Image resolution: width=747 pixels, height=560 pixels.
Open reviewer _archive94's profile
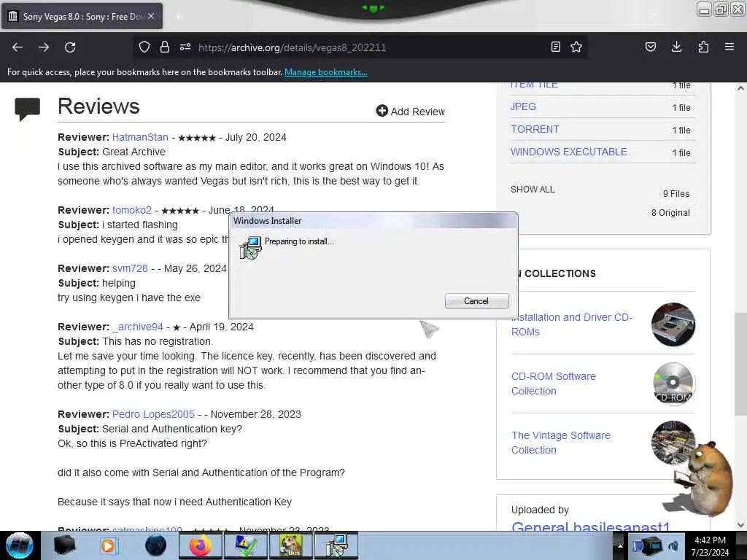click(138, 327)
